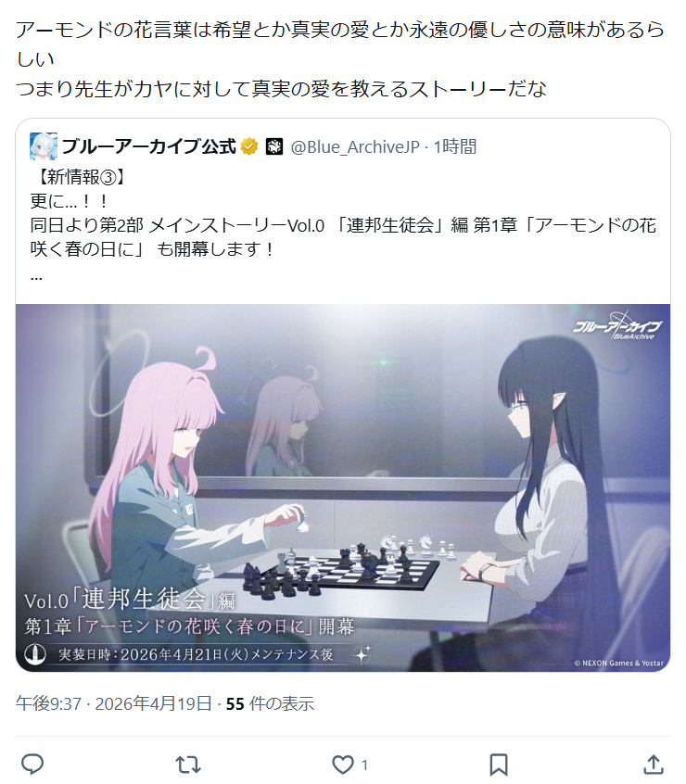Open the reply speech bubble icon

tap(32, 765)
